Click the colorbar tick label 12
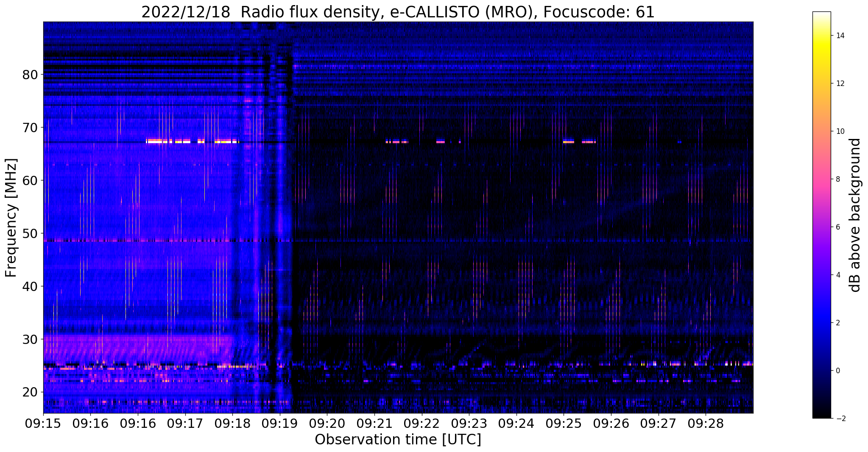 [839, 83]
